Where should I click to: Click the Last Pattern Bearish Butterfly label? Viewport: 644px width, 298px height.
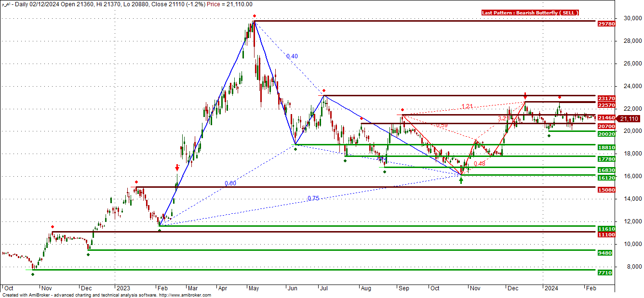tap(530, 13)
